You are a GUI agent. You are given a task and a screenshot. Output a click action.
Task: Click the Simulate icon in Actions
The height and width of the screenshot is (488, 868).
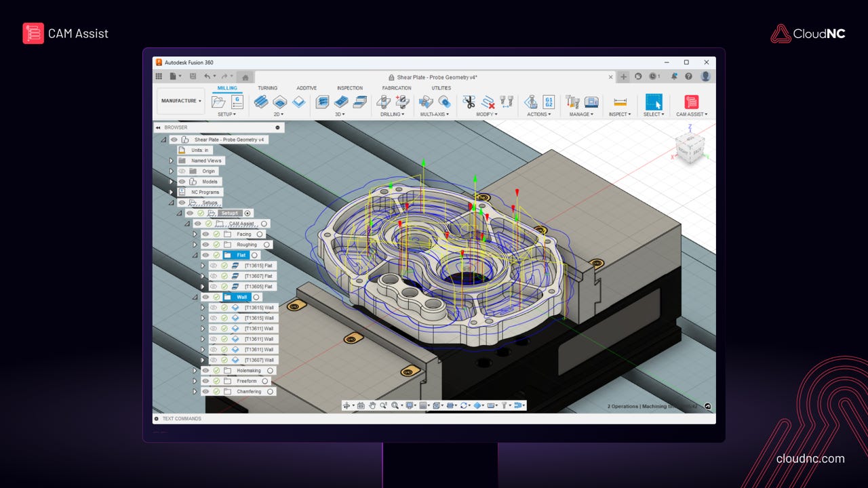531,102
